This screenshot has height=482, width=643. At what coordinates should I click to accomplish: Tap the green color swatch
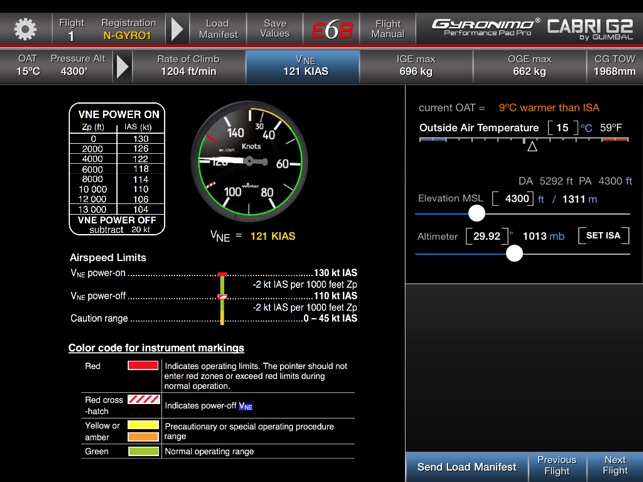[x=143, y=451]
